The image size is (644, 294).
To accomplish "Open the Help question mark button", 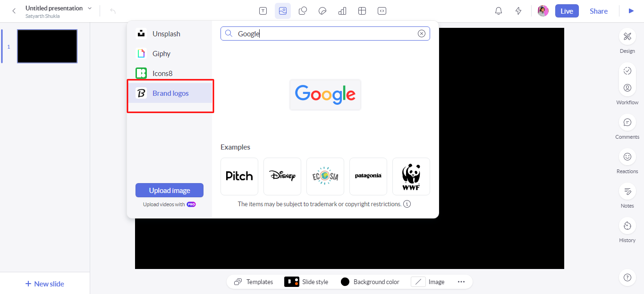I will point(627,277).
